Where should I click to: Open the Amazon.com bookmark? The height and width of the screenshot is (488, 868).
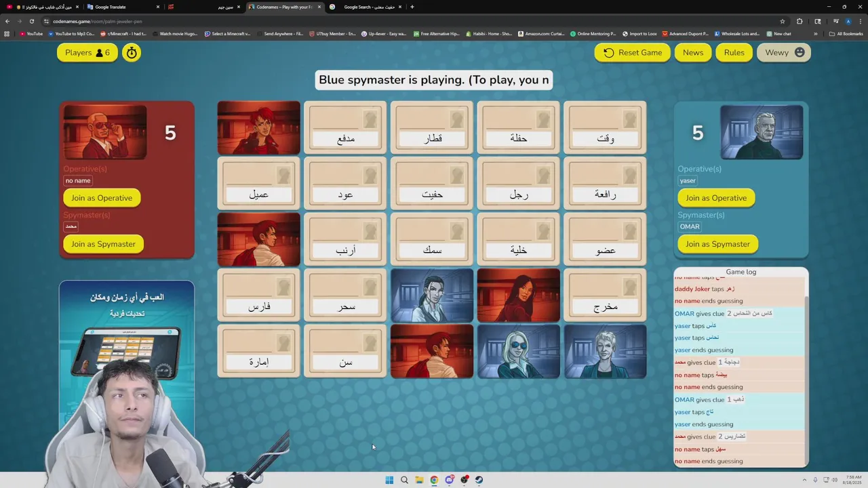(541, 33)
